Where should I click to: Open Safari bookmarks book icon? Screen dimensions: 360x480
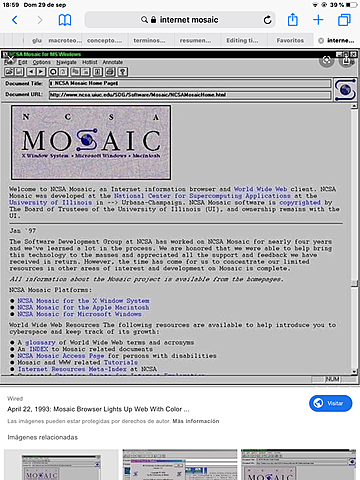coord(65,20)
